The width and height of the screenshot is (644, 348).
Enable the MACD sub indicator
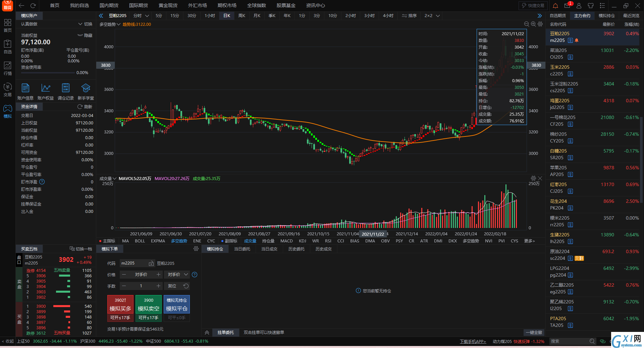286,241
